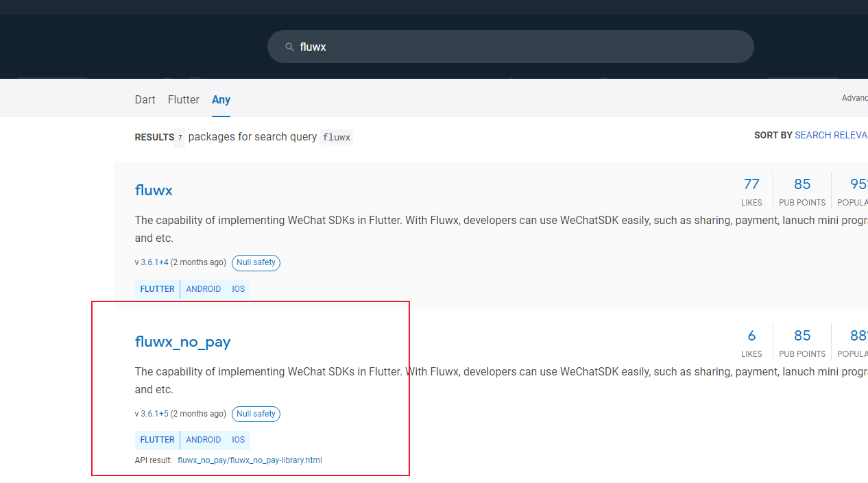Switch to the Flutter SDK tab
The image size is (868, 483).
click(184, 99)
